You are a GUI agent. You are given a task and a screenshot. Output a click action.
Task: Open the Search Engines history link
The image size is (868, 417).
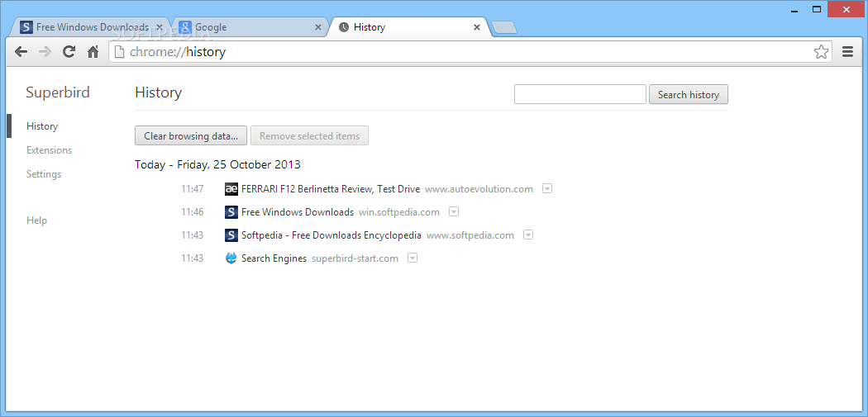(274, 258)
